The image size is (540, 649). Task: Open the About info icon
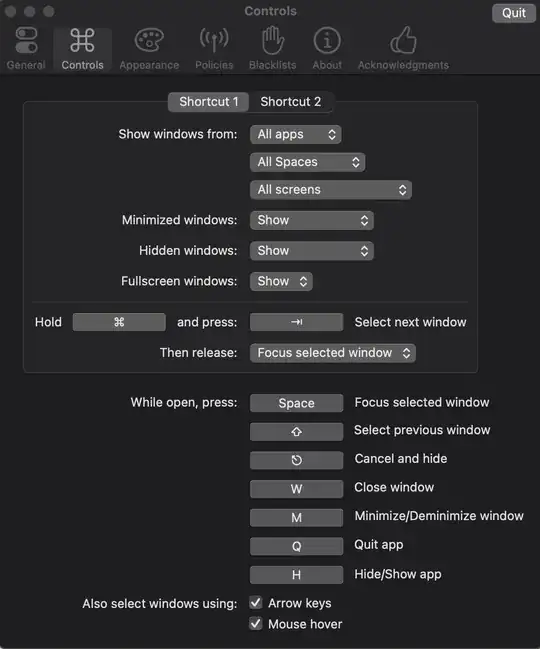point(327,41)
